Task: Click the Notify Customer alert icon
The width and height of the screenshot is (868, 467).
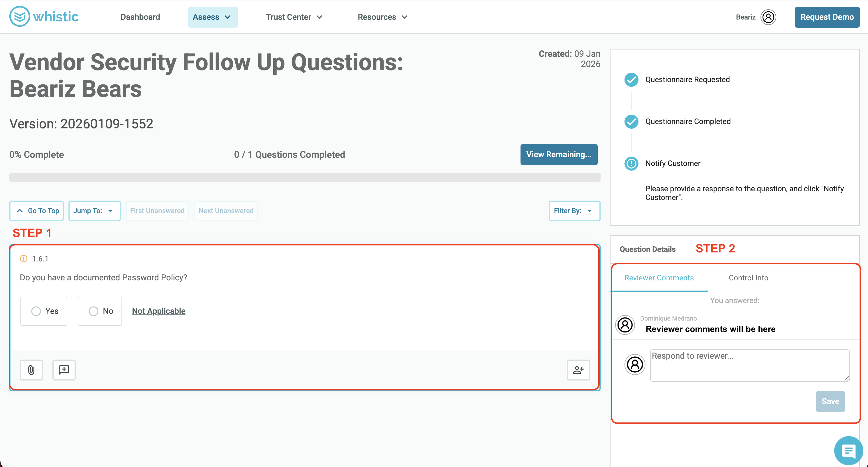Action: [631, 164]
